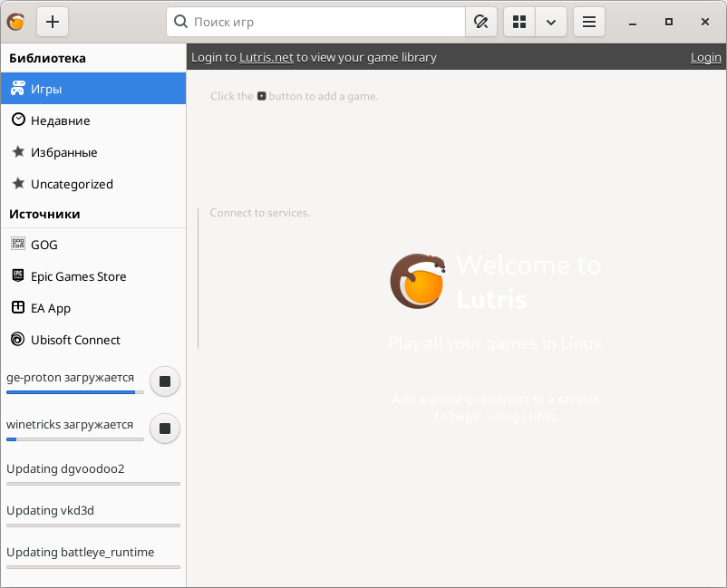Viewport: 727px width, 588px height.
Task: Maximize the Lutris window
Action: [669, 22]
